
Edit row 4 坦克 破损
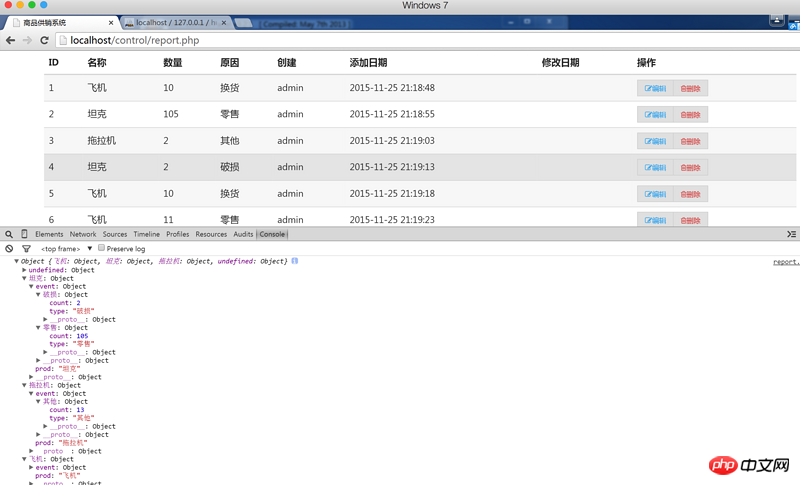(655, 167)
